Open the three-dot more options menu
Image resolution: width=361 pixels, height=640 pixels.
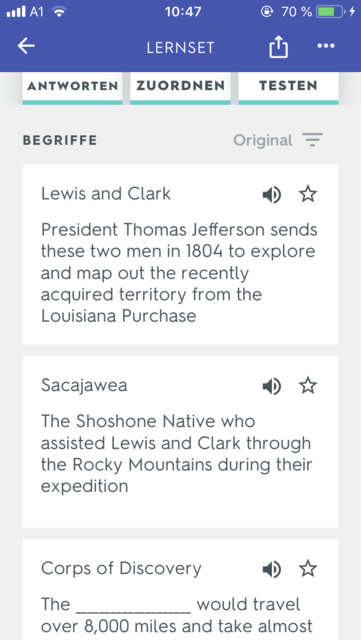326,46
